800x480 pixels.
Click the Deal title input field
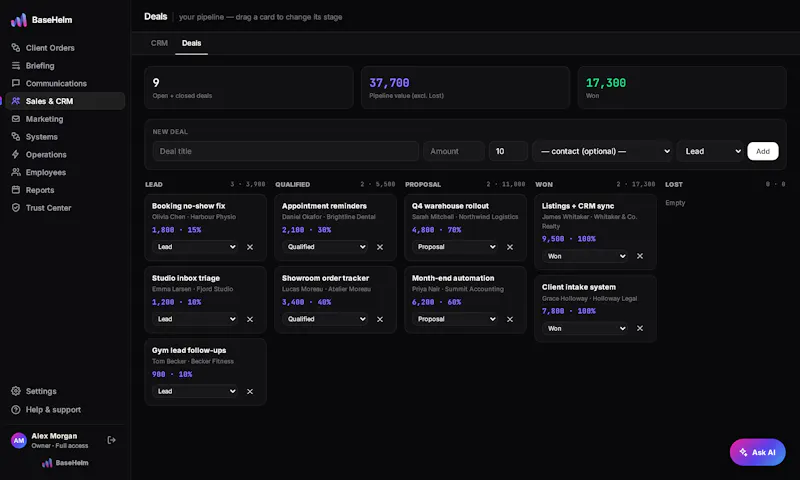point(286,151)
